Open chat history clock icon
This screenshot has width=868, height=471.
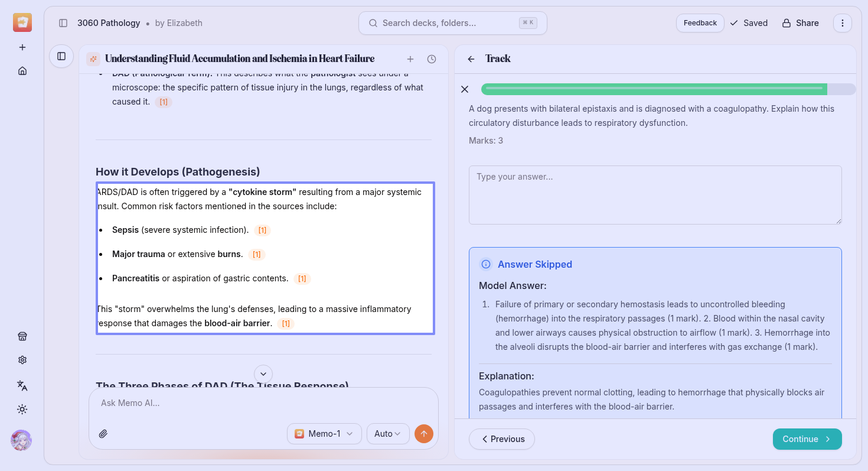click(432, 59)
